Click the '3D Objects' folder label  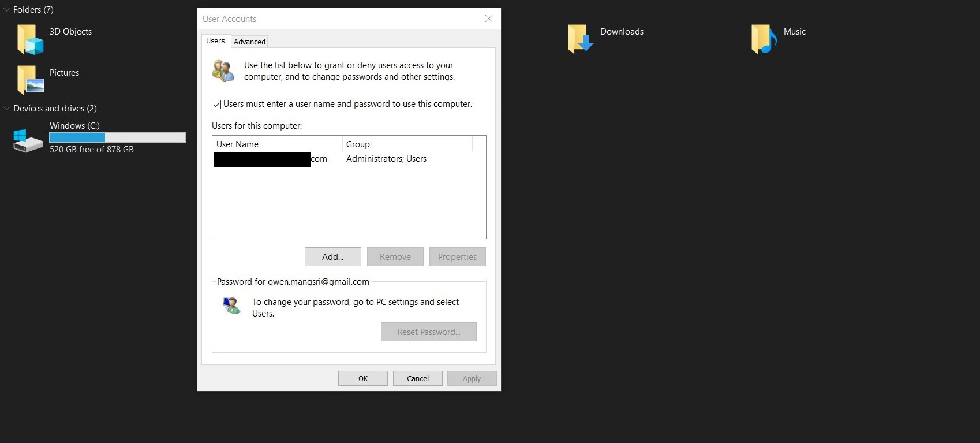pyautogui.click(x=70, y=32)
